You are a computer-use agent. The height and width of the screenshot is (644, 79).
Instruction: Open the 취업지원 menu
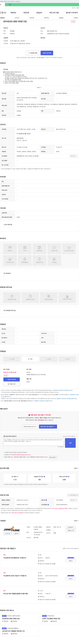point(26,12)
